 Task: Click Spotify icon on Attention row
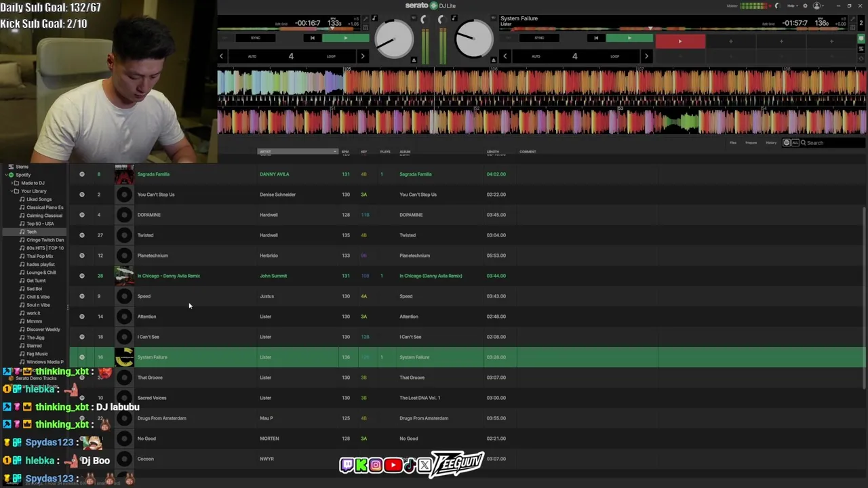[82, 317]
